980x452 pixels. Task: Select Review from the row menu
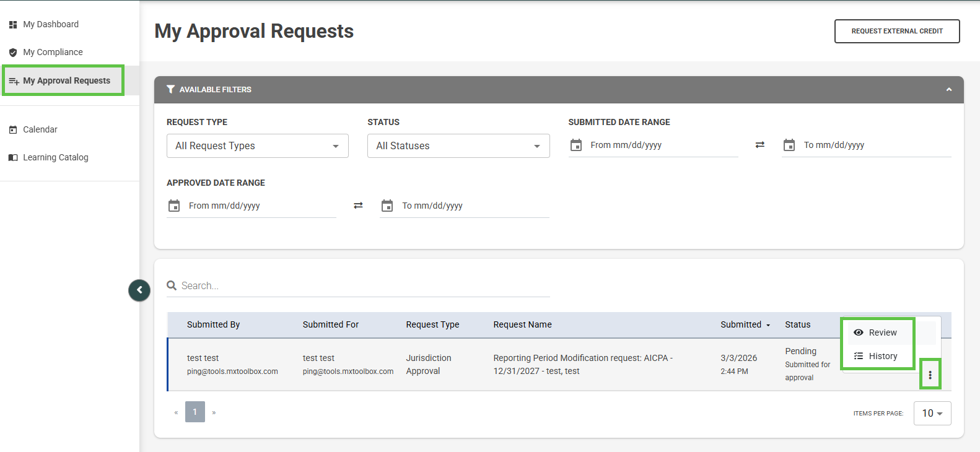pyautogui.click(x=882, y=332)
